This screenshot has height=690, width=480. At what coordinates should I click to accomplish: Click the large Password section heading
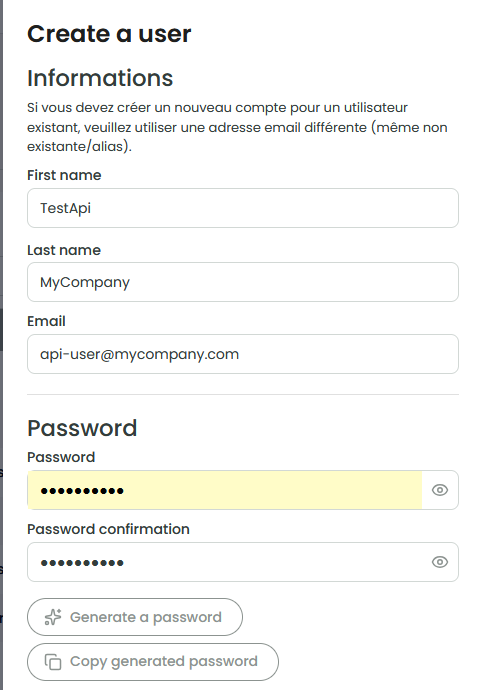tap(82, 428)
